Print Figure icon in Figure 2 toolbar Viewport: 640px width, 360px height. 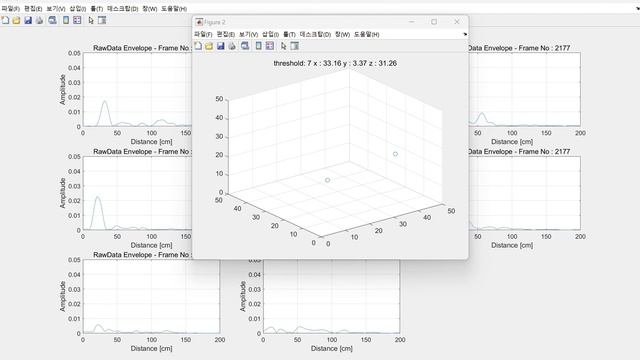[x=232, y=46]
